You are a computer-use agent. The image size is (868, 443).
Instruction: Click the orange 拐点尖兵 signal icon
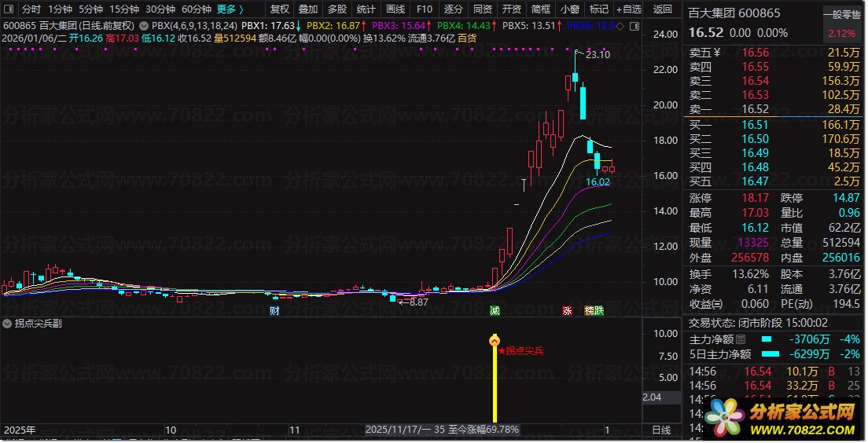pos(495,340)
